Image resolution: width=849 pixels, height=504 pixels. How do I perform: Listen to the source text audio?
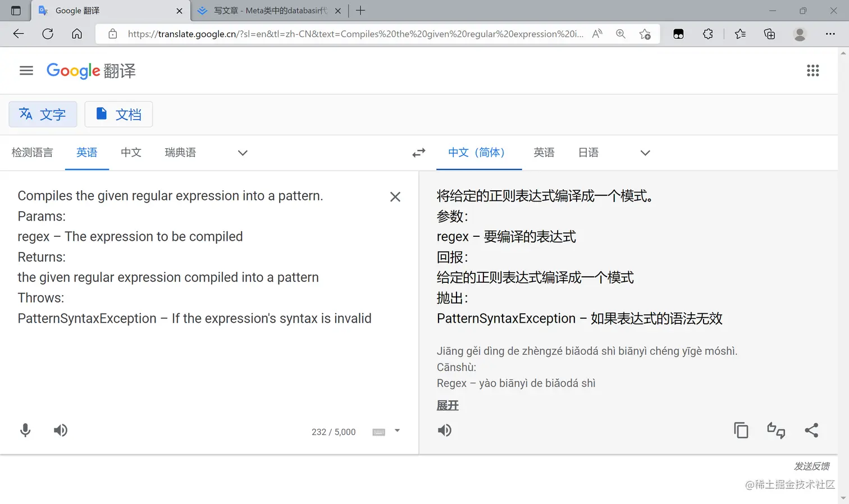tap(61, 430)
